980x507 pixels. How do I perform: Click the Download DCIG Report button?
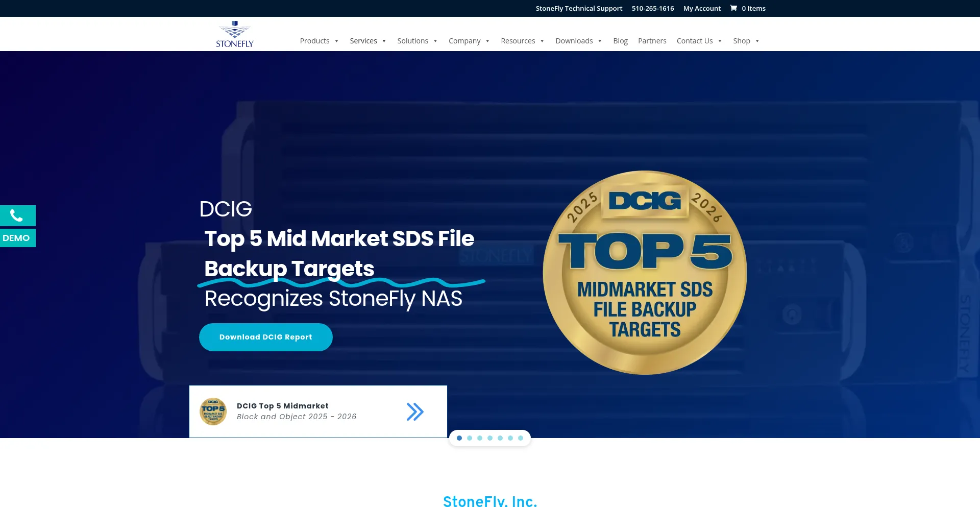tap(266, 337)
